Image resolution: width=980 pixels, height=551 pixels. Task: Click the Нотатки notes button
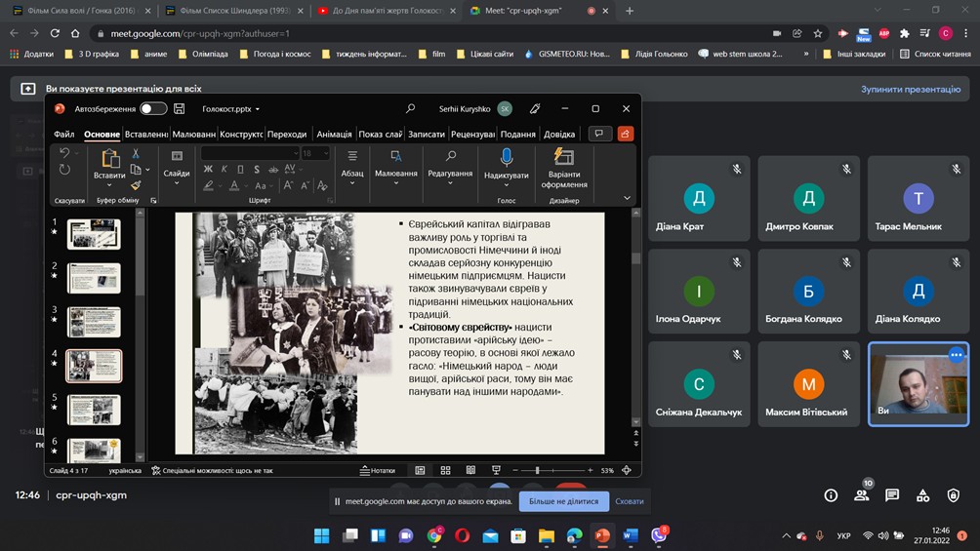pos(378,470)
